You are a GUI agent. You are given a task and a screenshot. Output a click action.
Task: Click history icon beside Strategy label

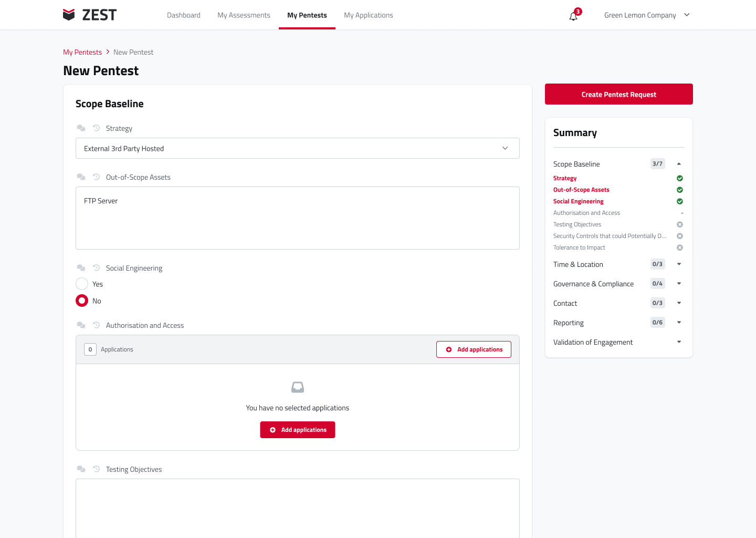pyautogui.click(x=97, y=128)
